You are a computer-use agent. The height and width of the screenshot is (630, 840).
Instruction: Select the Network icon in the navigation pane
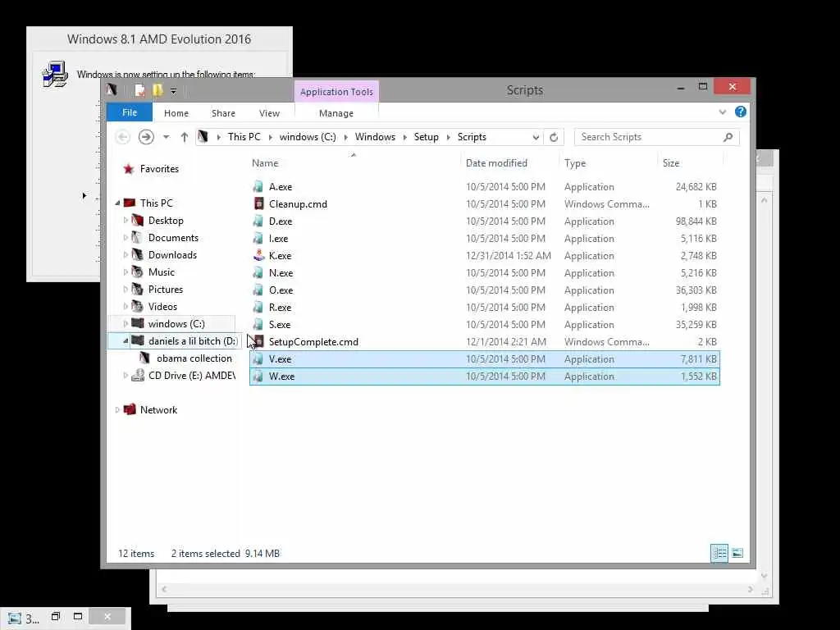130,410
